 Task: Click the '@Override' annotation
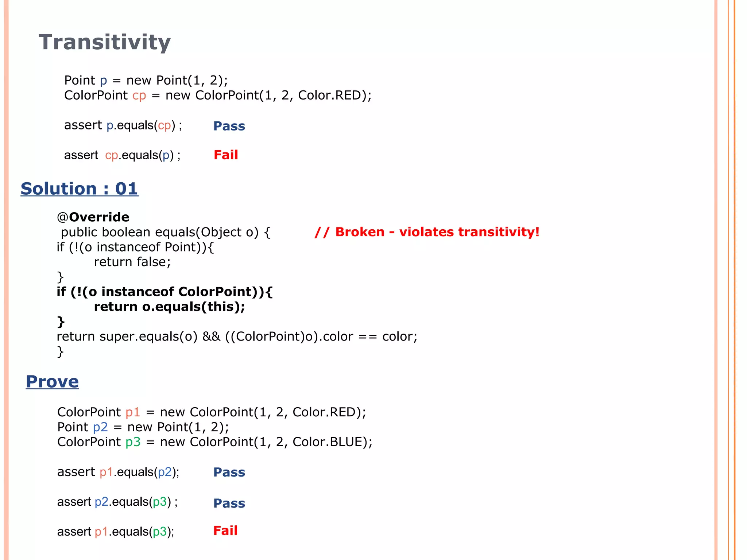(x=93, y=217)
